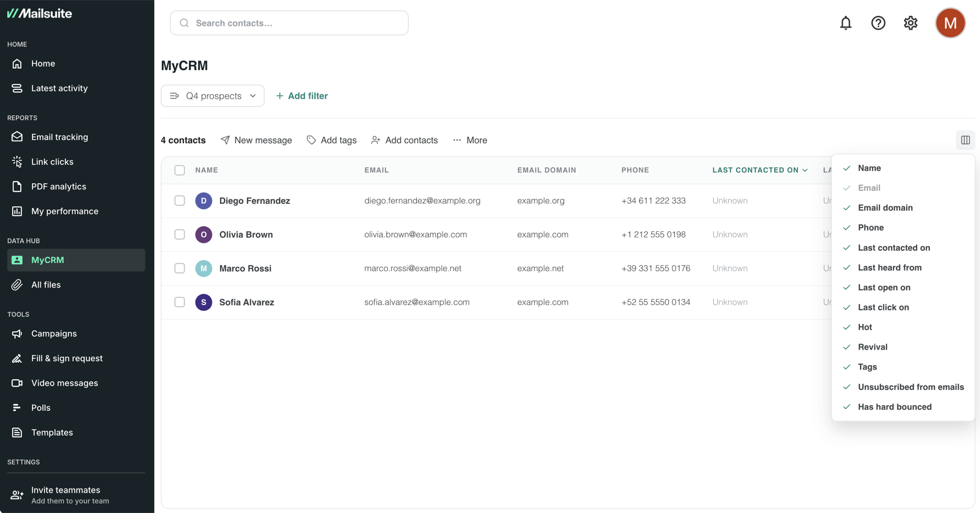980x513 pixels.
Task: Click the M profile avatar
Action: click(x=951, y=23)
